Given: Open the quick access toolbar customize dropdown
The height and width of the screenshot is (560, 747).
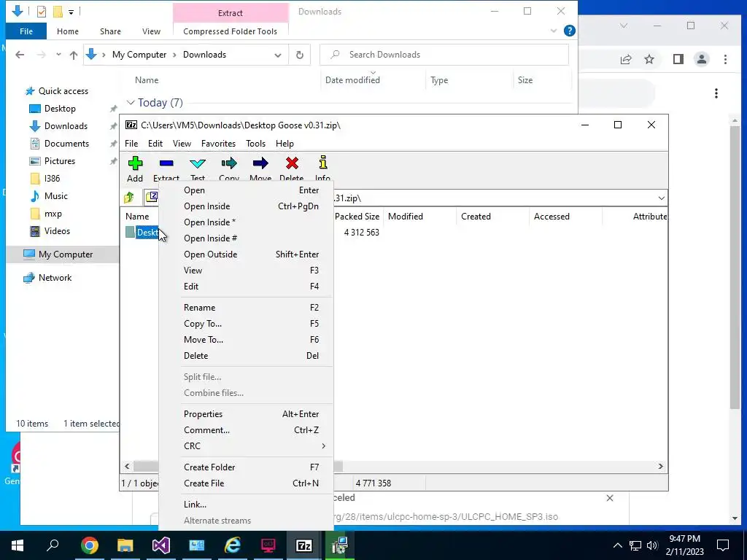Looking at the screenshot, I should pyautogui.click(x=71, y=12).
